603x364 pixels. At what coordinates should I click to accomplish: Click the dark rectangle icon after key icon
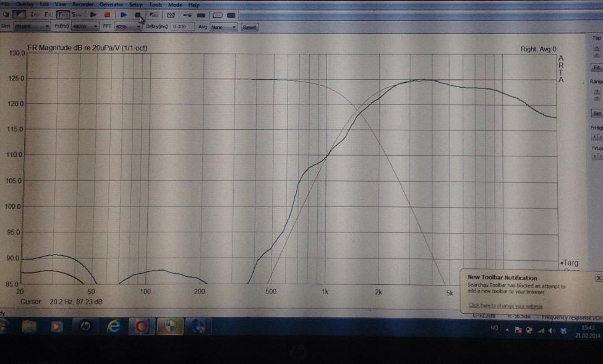(201, 15)
